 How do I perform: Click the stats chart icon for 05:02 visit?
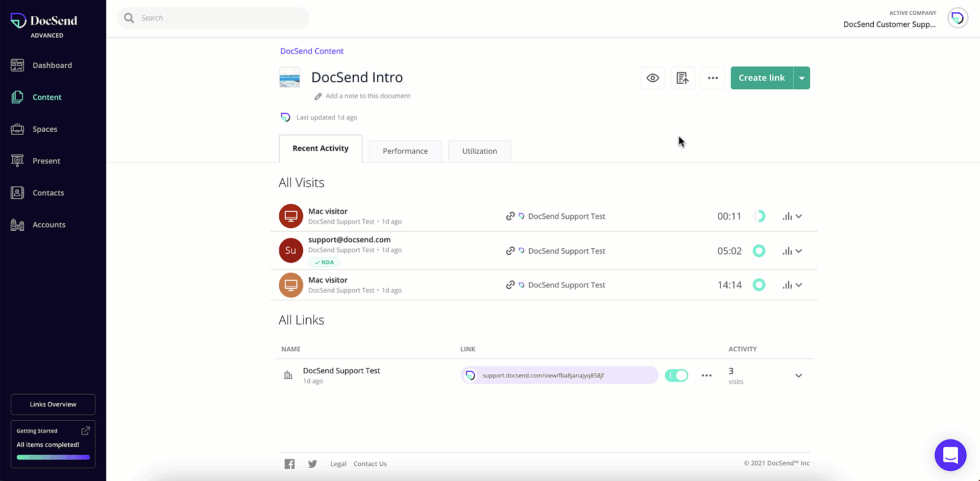pos(787,251)
